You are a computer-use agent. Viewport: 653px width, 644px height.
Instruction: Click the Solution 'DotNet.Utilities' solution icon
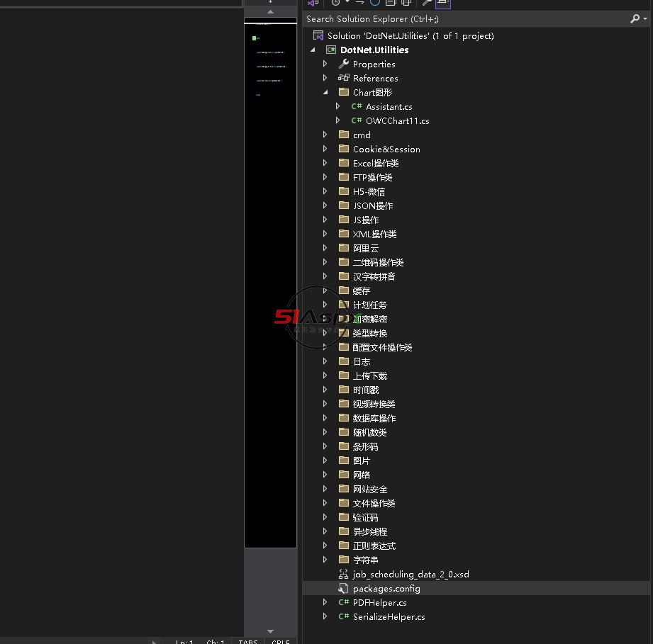[318, 35]
